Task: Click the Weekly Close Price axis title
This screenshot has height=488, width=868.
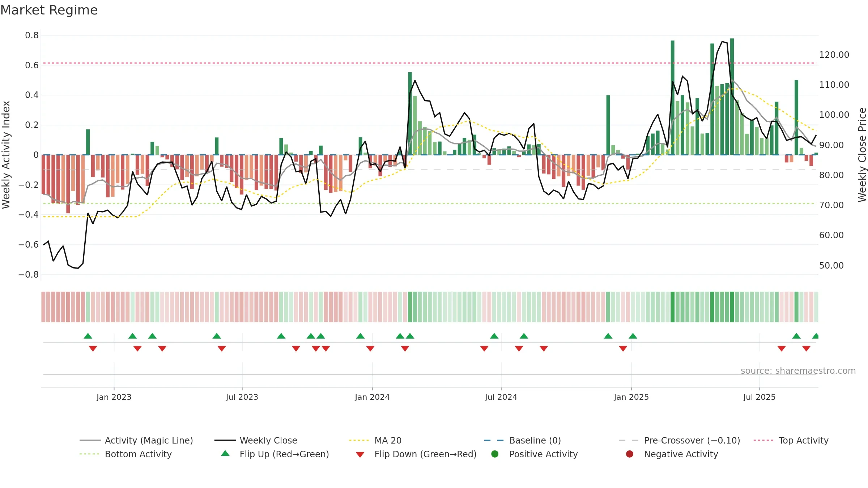Action: pyautogui.click(x=862, y=155)
